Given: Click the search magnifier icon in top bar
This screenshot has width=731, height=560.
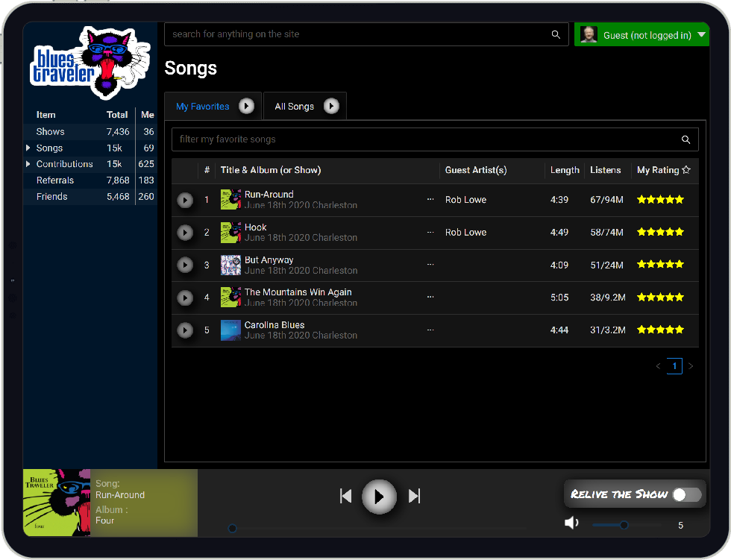Looking at the screenshot, I should click(556, 34).
